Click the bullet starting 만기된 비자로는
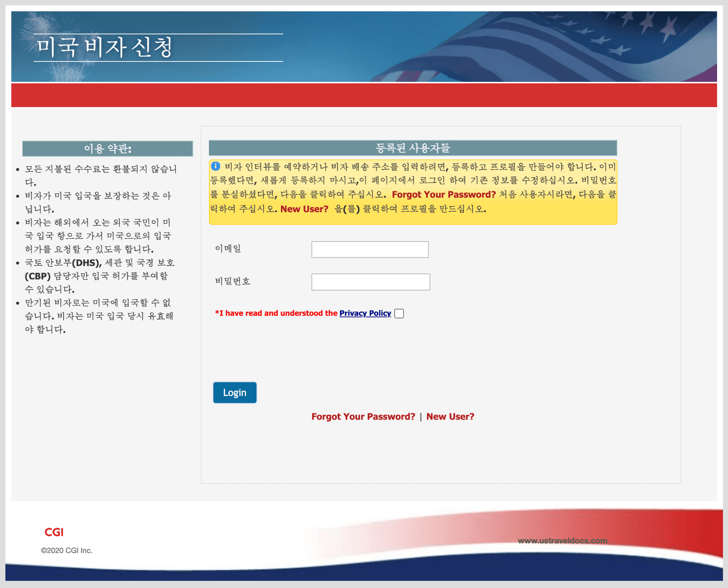The height and width of the screenshot is (588, 728). (x=99, y=316)
